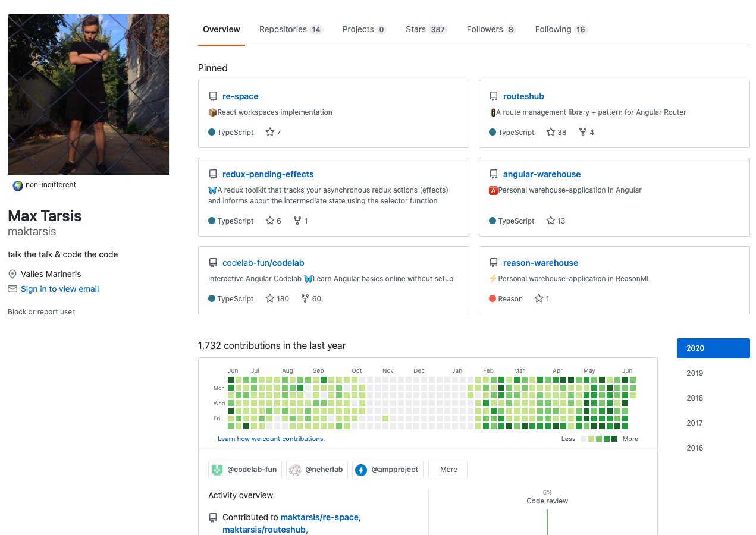Expand the More organizations dropdown
The width and height of the screenshot is (756, 535).
(448, 470)
